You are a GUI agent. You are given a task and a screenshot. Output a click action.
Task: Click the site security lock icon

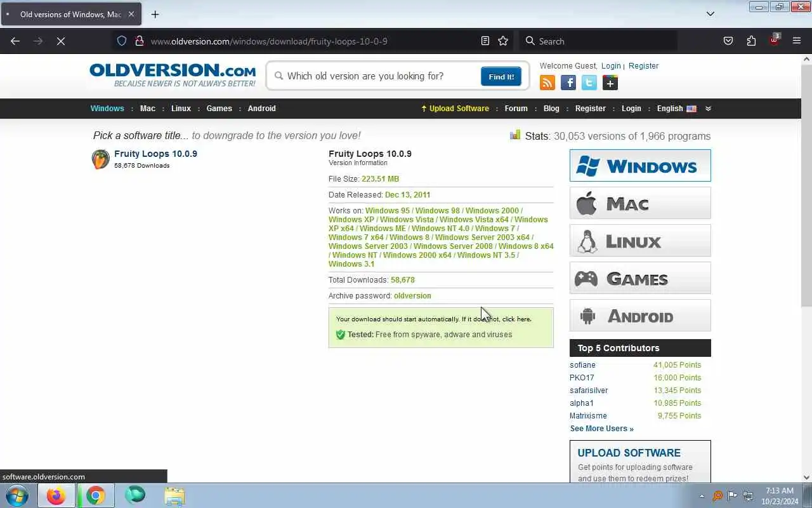(139, 41)
